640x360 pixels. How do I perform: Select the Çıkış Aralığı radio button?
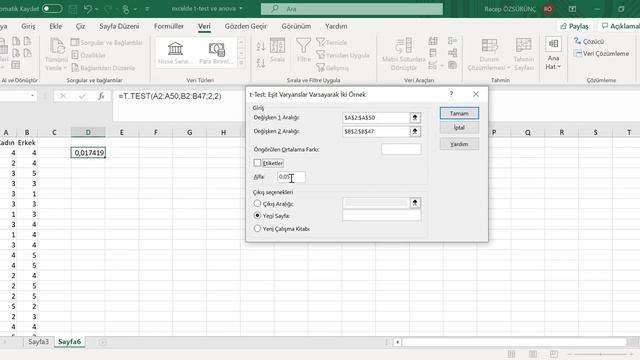click(257, 203)
